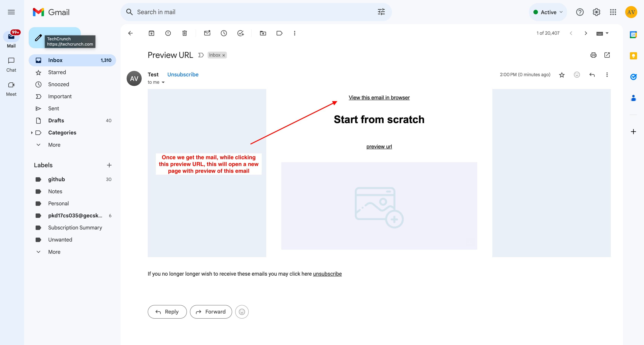
Task: Switch to the Chat section
Action: point(11,64)
